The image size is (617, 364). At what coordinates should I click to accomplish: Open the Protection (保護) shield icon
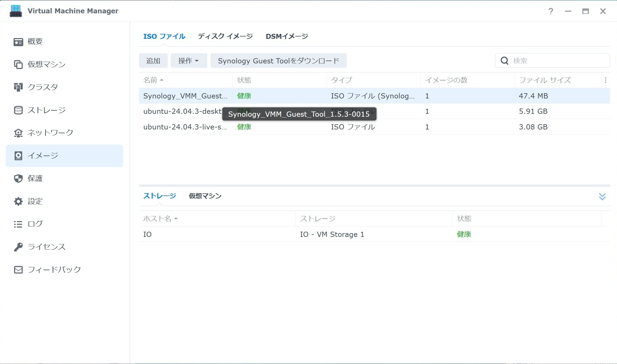coord(18,178)
